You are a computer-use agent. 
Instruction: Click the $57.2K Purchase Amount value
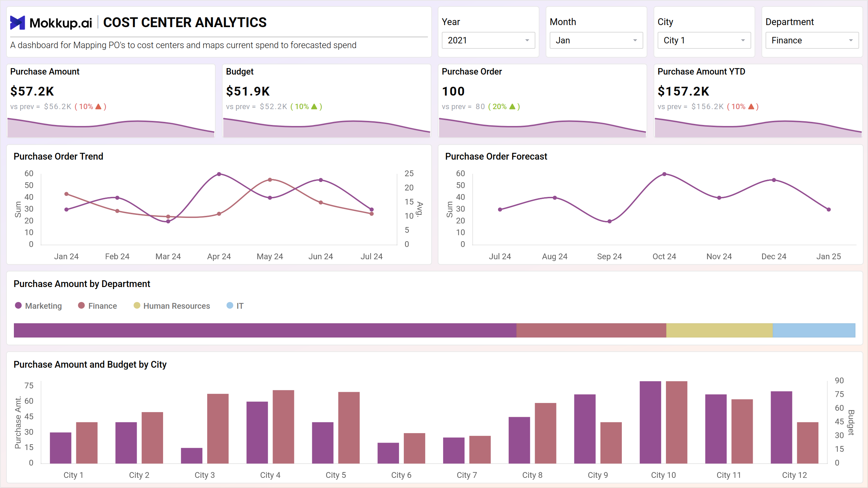(x=32, y=91)
